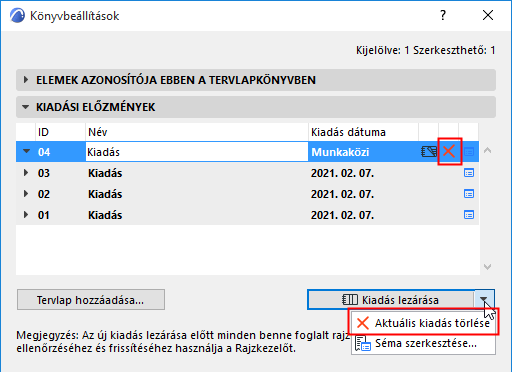Screen dimensions: 512x372
Task: Click the ID 03 cell
Action: pyautogui.click(x=44, y=173)
